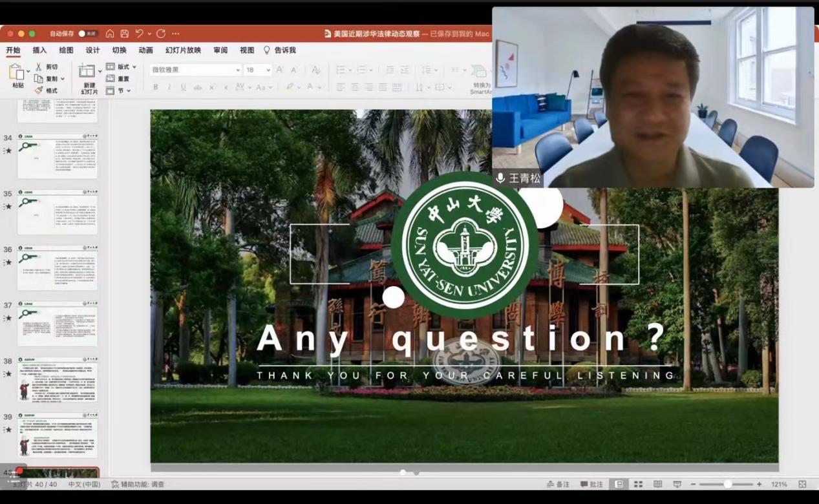Click the numbered list icon
The image size is (819, 504).
361,70
